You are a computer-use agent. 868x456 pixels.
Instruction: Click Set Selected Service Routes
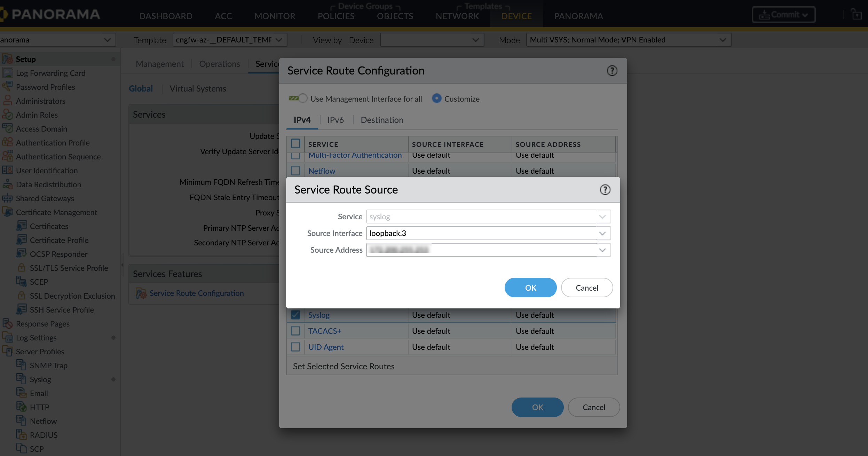[x=344, y=366]
